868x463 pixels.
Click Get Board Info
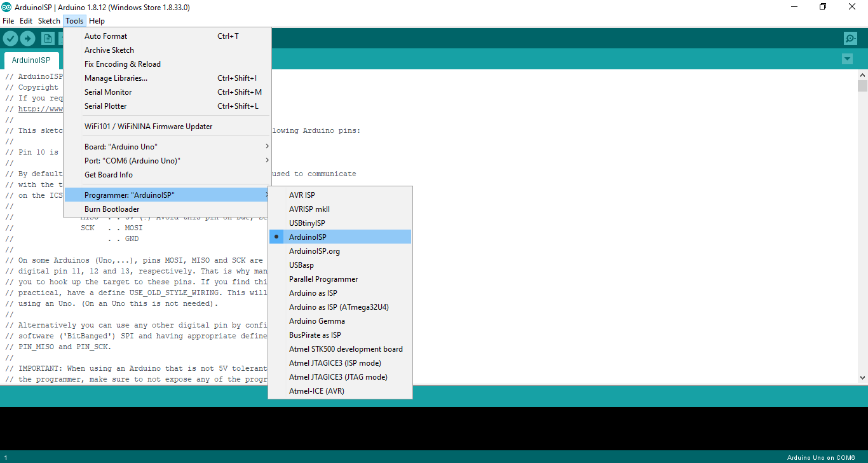coord(167,175)
